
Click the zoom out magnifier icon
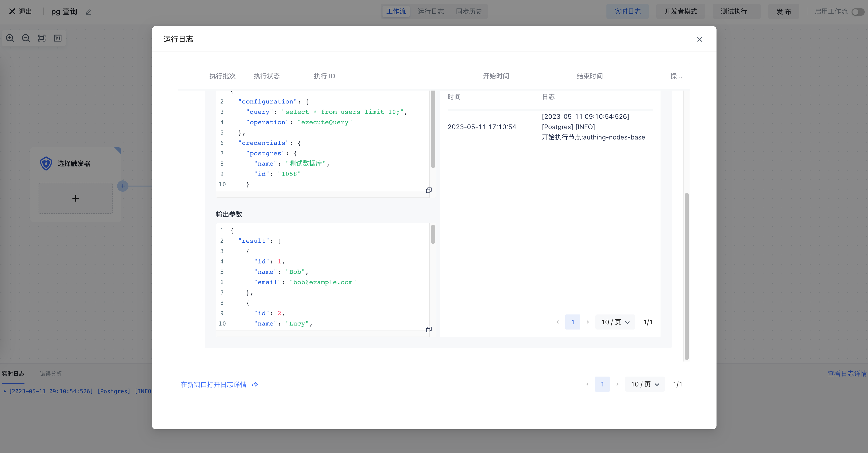pos(26,38)
